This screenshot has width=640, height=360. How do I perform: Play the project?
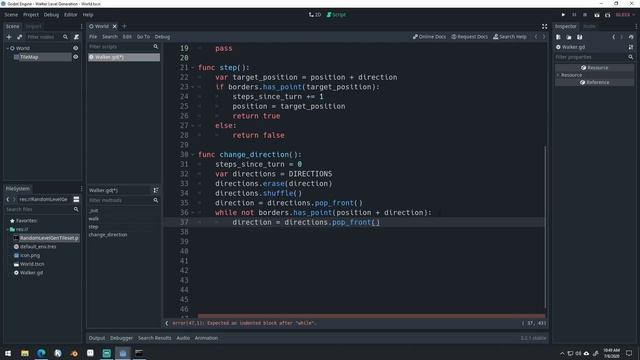coord(563,15)
